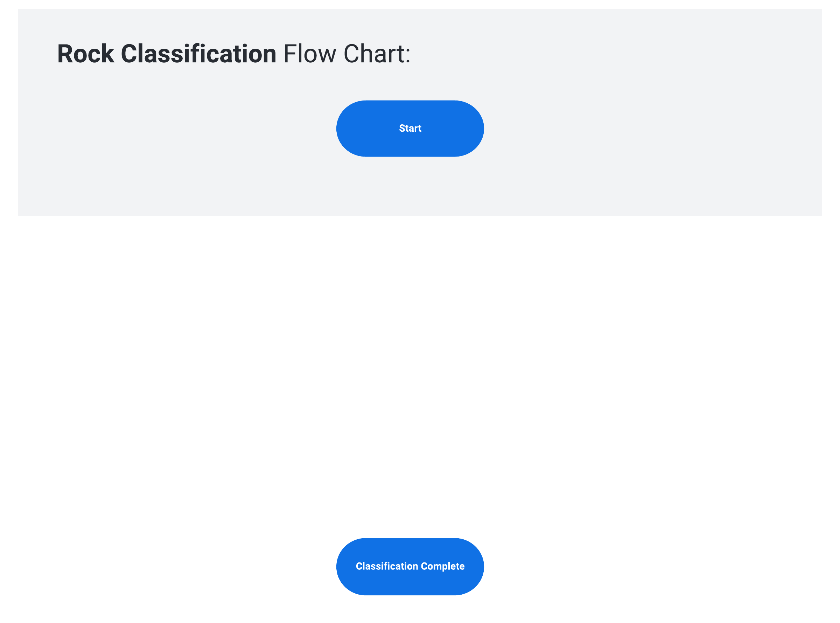This screenshot has height=623, width=840.
Task: Click the word Complete in the bottom pill
Action: pos(442,566)
